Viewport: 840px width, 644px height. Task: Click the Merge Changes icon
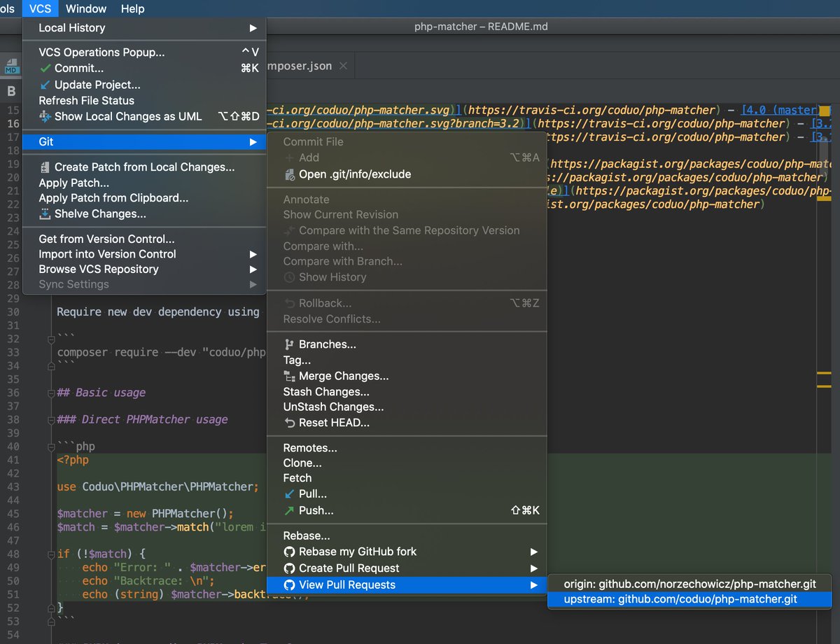(290, 376)
